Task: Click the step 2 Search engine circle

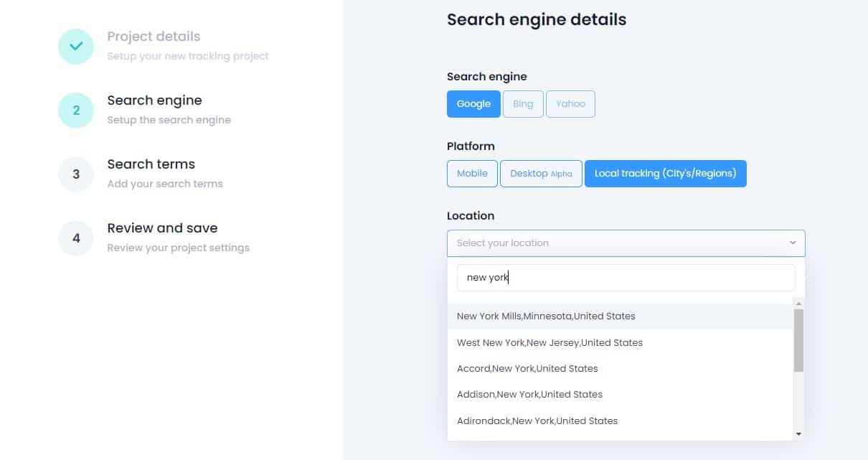Action: pyautogui.click(x=75, y=110)
